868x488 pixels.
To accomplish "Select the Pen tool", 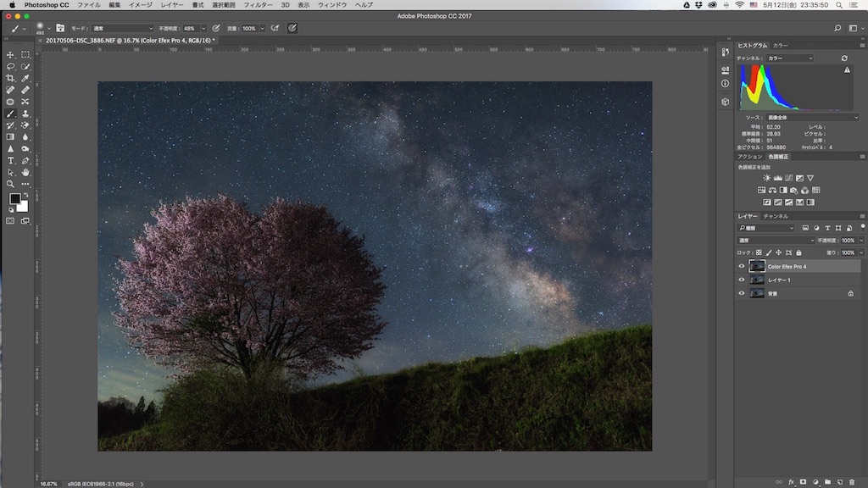I will click(x=25, y=160).
